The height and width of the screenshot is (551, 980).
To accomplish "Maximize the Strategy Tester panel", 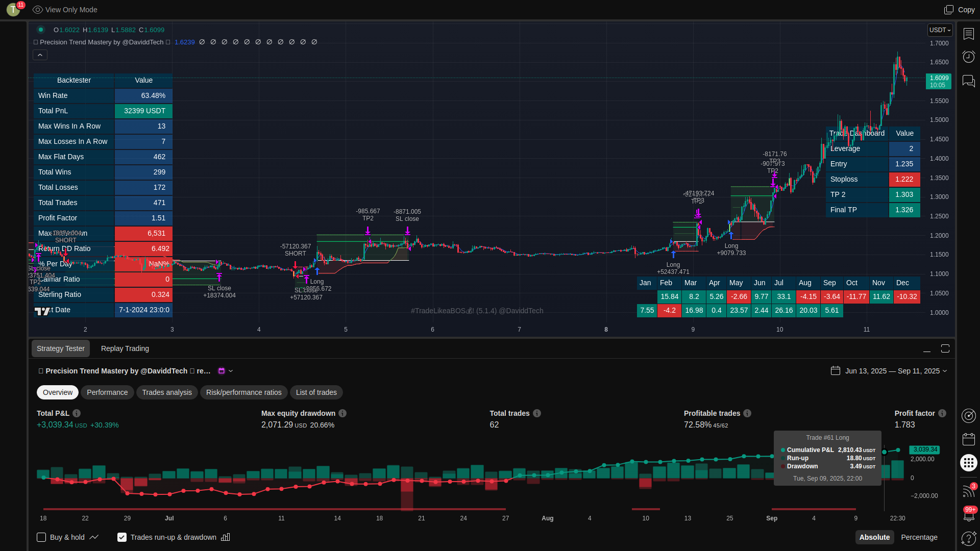I will [x=945, y=348].
